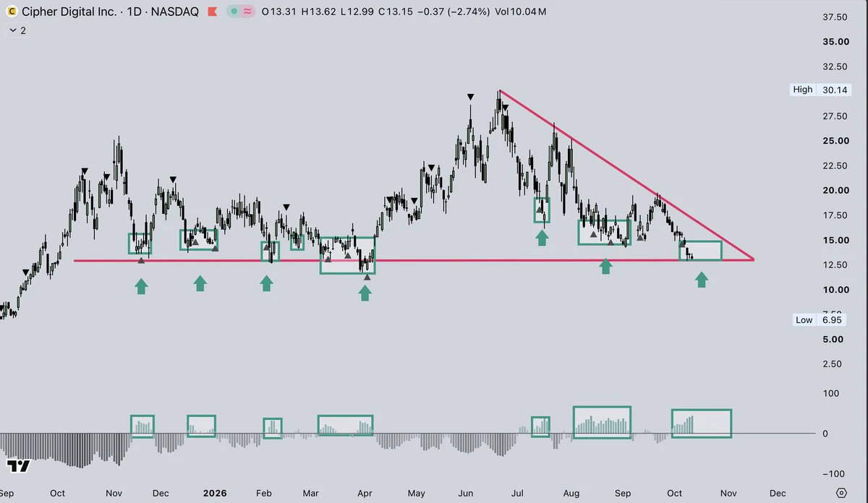Click the open value O13.31
This screenshot has width=868, height=503.
click(x=278, y=12)
